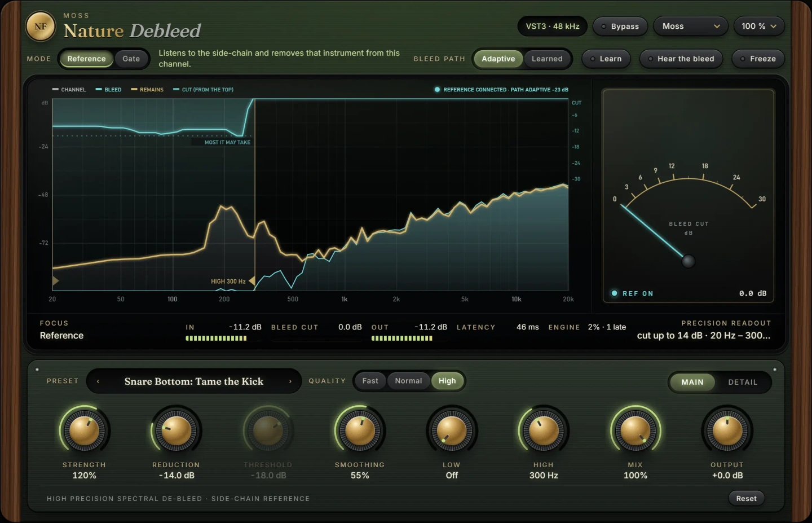Click the HIGH 300 Hz triangle handle
This screenshot has height=523, width=812.
coord(252,281)
